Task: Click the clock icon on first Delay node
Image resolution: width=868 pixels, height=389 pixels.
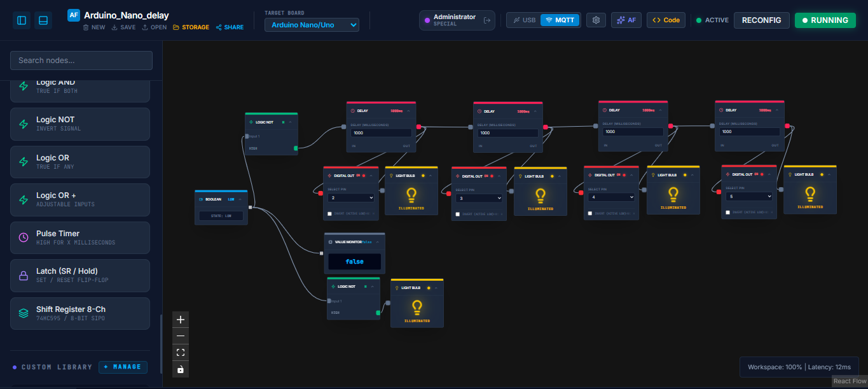Action: 353,111
